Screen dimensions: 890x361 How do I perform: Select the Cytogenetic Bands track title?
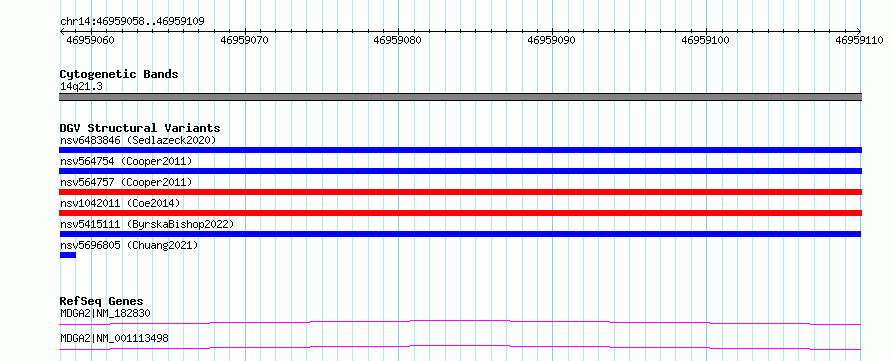(119, 74)
